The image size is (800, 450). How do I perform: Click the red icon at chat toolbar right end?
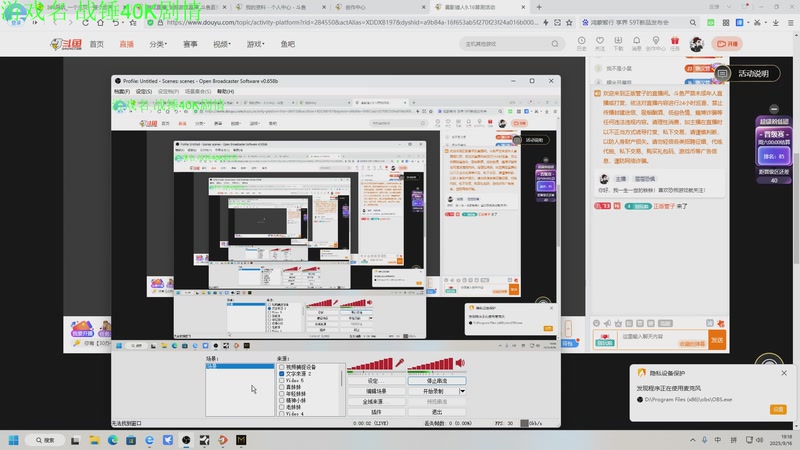(x=720, y=323)
